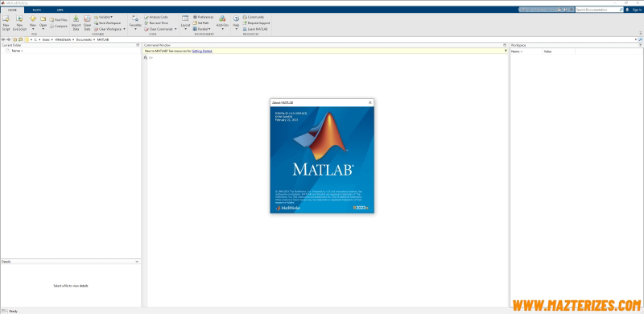This screenshot has height=314, width=644.
Task: Click the R2023a label in About dialog
Action: coord(361,208)
